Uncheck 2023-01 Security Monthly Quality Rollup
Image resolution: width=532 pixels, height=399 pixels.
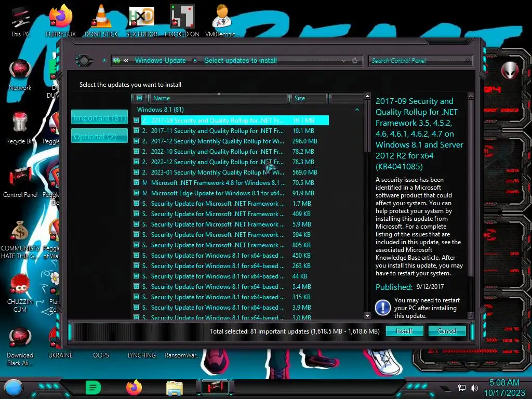(136, 172)
